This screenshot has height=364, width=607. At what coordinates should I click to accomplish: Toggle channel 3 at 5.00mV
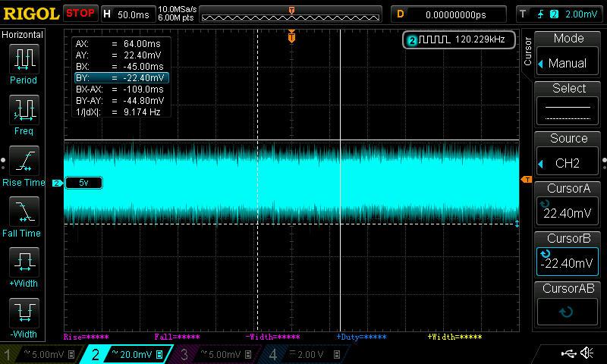[x=219, y=353]
